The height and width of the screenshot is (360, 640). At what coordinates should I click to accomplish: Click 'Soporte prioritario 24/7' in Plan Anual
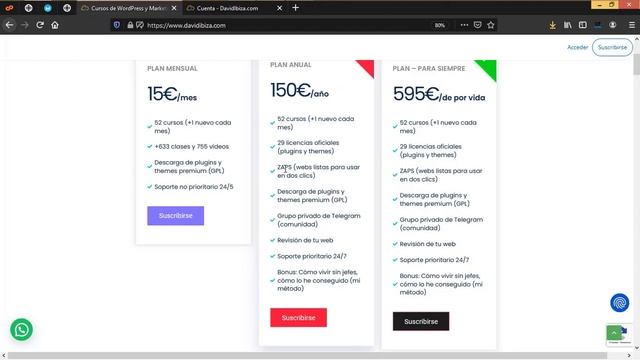pyautogui.click(x=312, y=256)
